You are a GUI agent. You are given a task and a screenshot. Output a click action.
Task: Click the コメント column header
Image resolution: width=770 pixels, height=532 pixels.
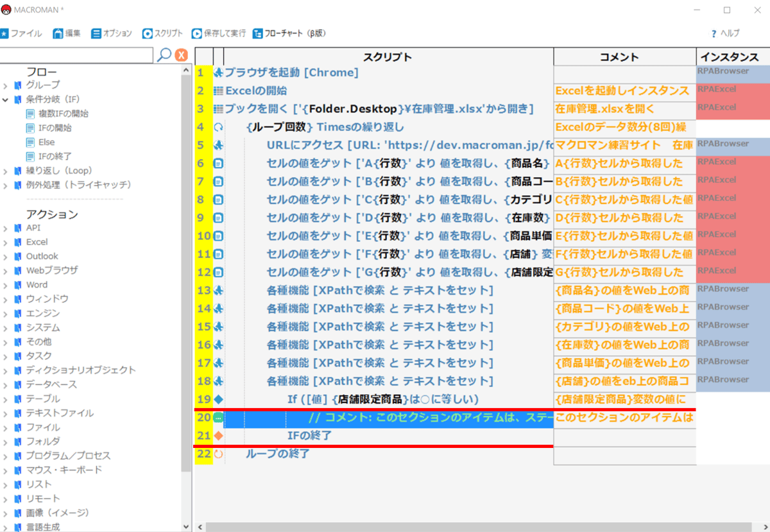click(625, 56)
